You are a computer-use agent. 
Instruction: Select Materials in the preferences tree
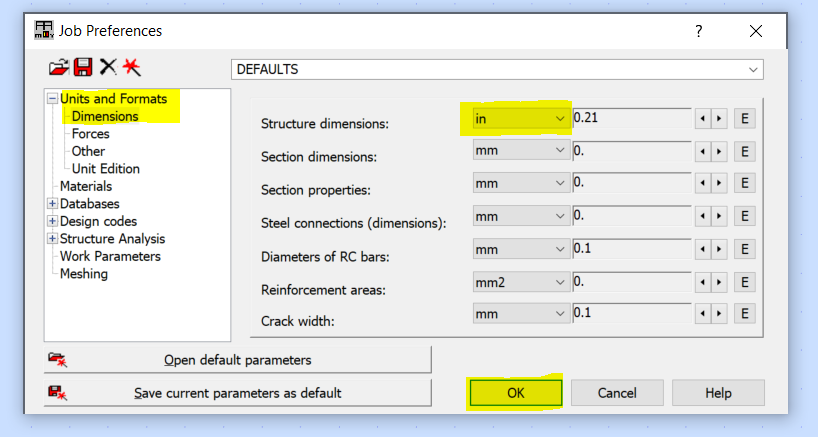click(x=86, y=186)
